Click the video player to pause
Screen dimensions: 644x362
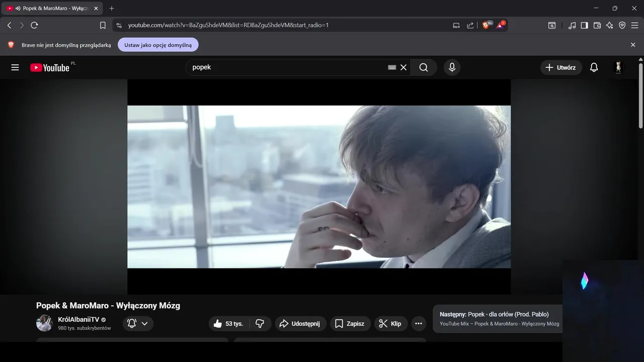pos(319,187)
